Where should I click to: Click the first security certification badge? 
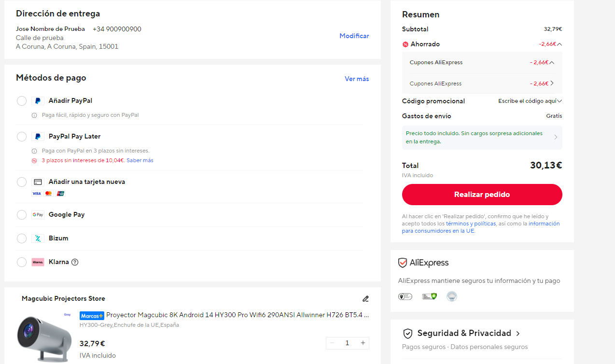405,296
